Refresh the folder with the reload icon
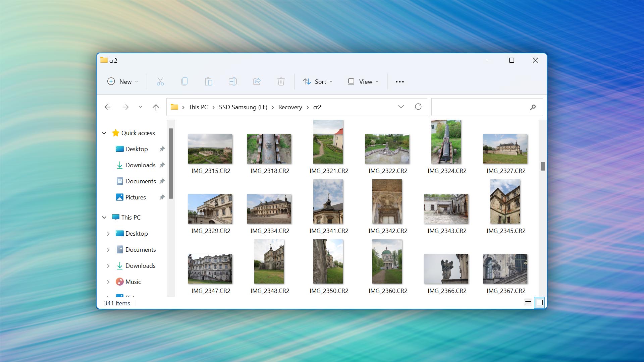Viewport: 644px width, 362px height. [418, 107]
